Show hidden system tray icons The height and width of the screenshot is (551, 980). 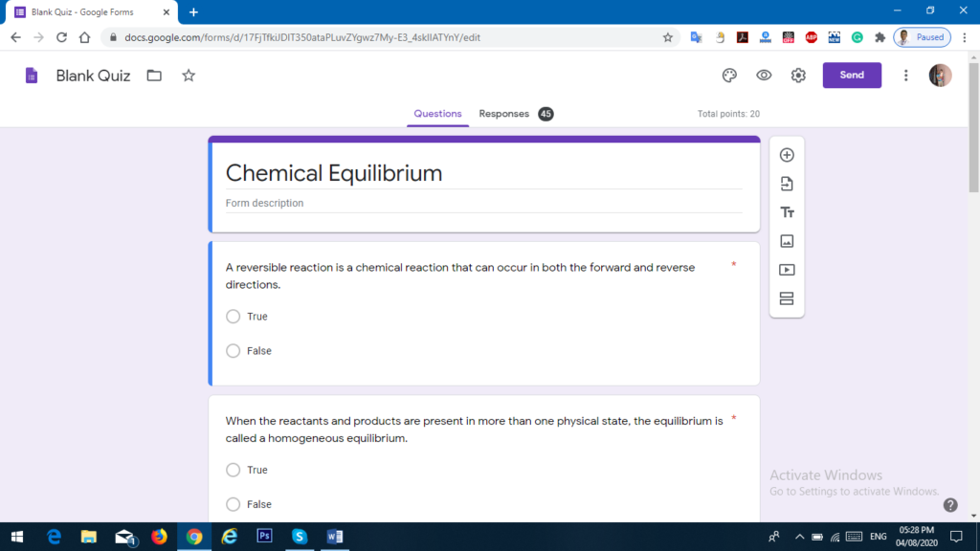click(799, 537)
